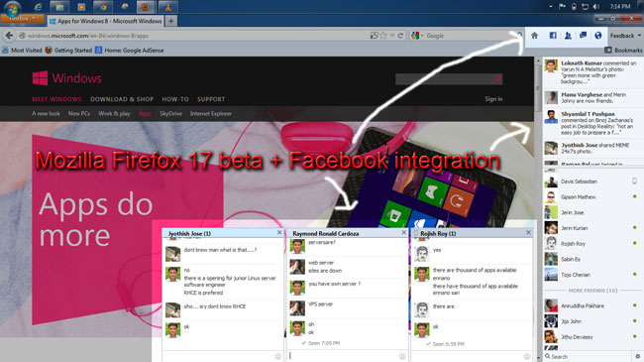Screen dimensions: 644x362
Task: Open chat with Tojo Cherian
Action: point(591,275)
